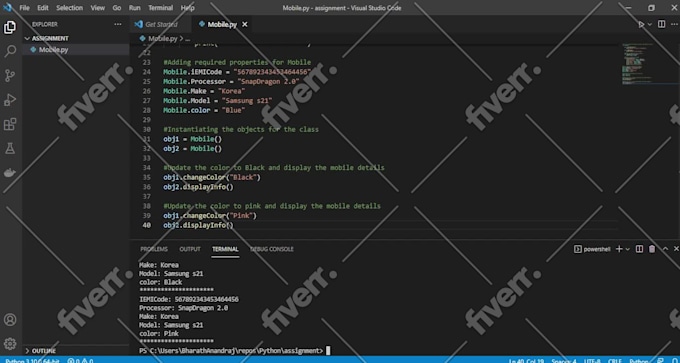Screen dimensions: 680x363
Task: Click the powershell terminal shell icon
Action: pos(578,249)
